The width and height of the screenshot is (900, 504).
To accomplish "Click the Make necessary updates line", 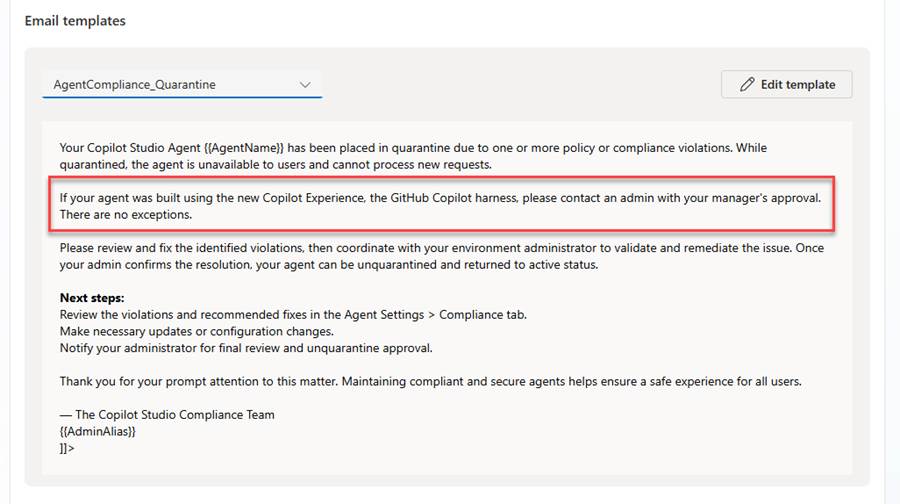I will click(197, 331).
